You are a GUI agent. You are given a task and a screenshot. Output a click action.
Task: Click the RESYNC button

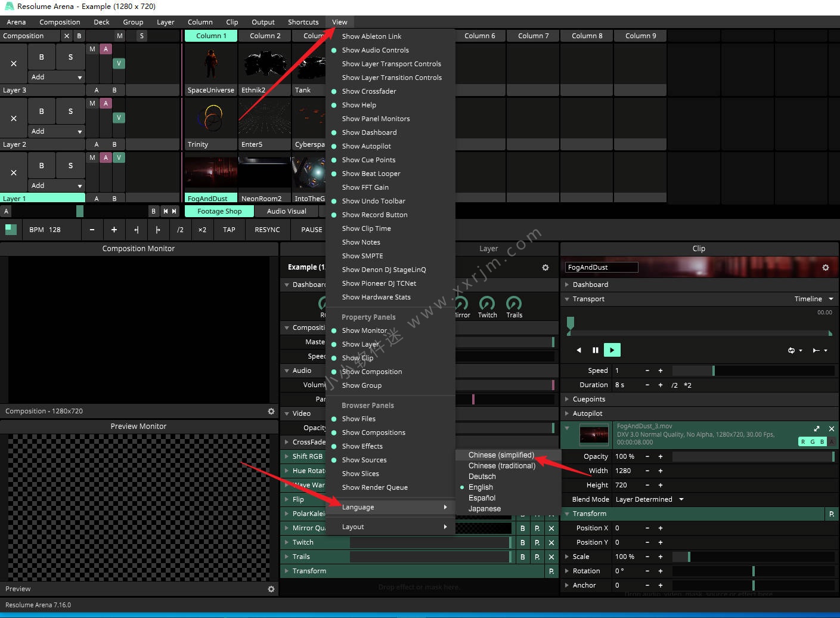pyautogui.click(x=267, y=230)
